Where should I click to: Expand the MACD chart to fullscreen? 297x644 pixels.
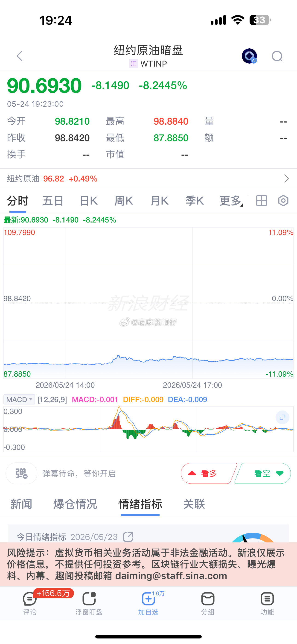point(282,417)
